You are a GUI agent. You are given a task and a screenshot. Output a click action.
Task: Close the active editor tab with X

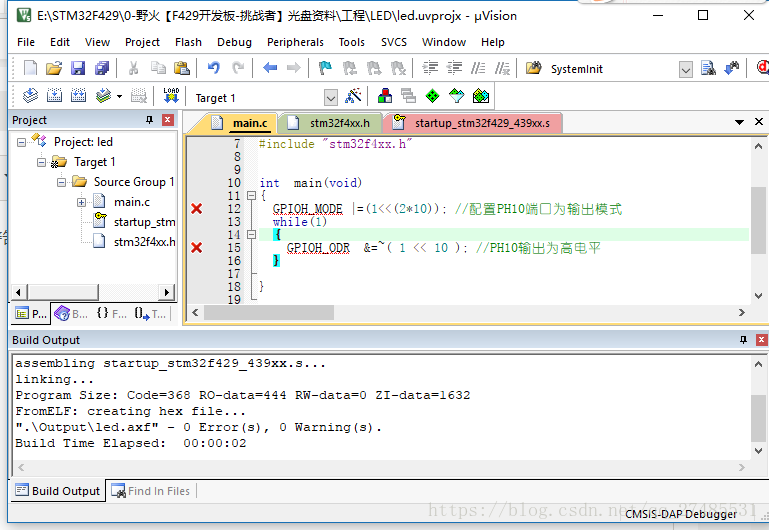click(759, 122)
